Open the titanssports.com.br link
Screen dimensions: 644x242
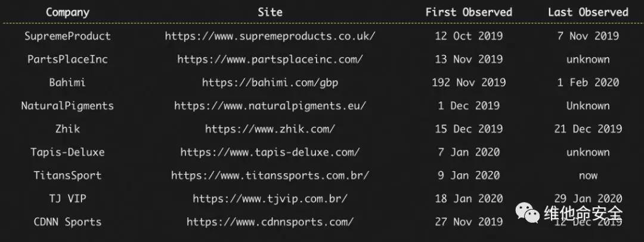click(x=270, y=176)
